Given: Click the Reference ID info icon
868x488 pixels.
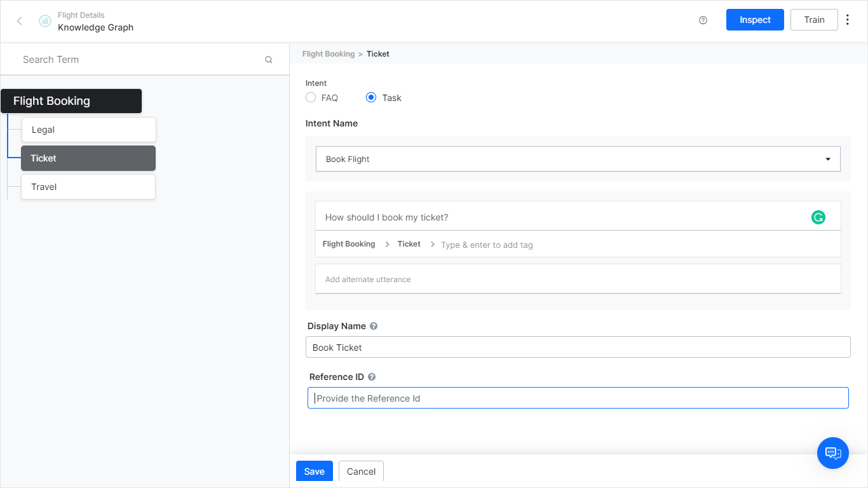Looking at the screenshot, I should point(372,376).
